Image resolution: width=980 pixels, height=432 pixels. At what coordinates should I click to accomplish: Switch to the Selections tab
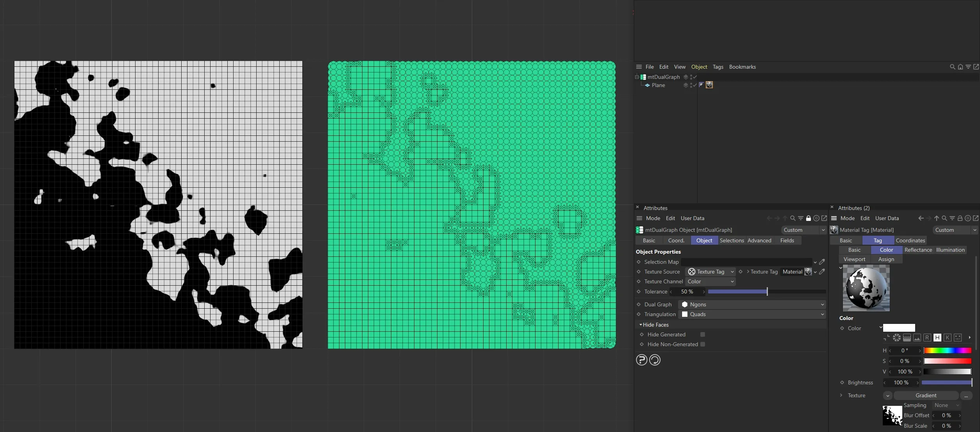pyautogui.click(x=731, y=240)
